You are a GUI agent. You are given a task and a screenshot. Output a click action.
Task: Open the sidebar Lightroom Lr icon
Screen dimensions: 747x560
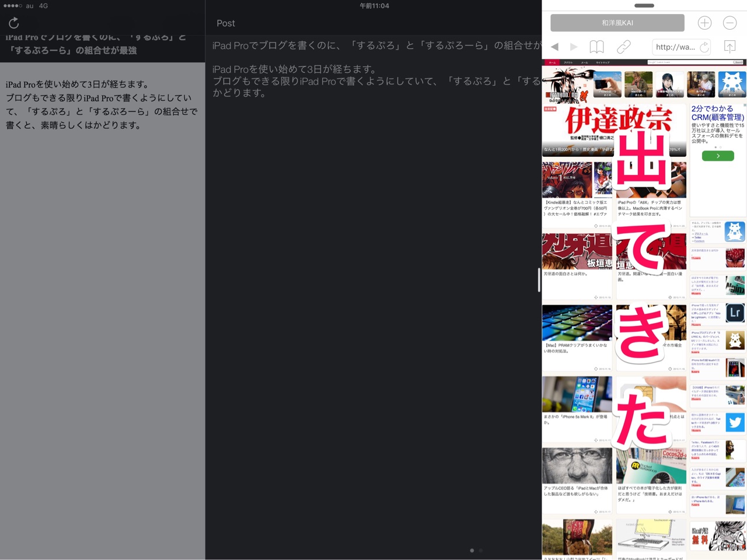pos(735,313)
